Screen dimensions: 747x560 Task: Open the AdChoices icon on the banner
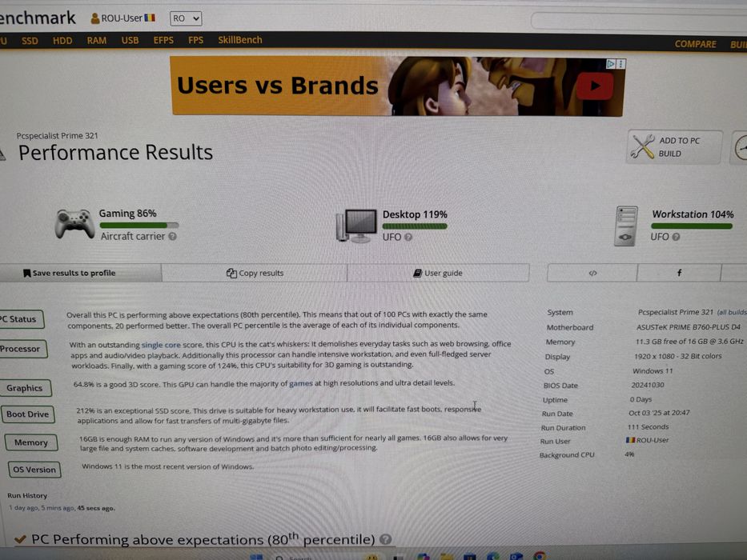click(610, 64)
